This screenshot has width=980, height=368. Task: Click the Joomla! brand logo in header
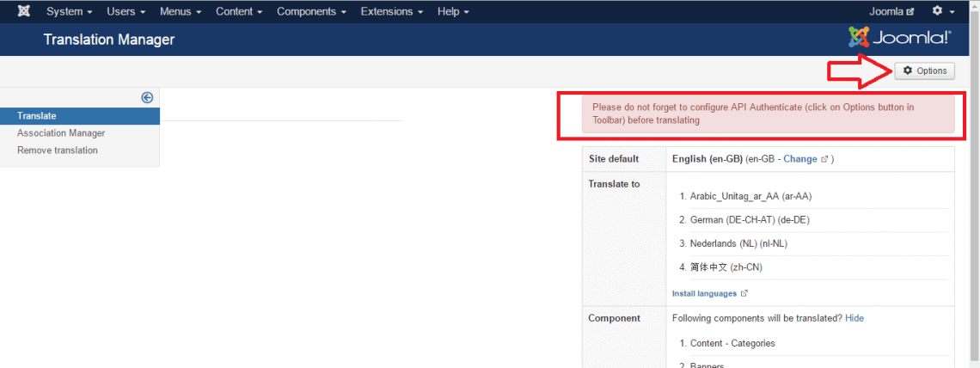tap(899, 38)
